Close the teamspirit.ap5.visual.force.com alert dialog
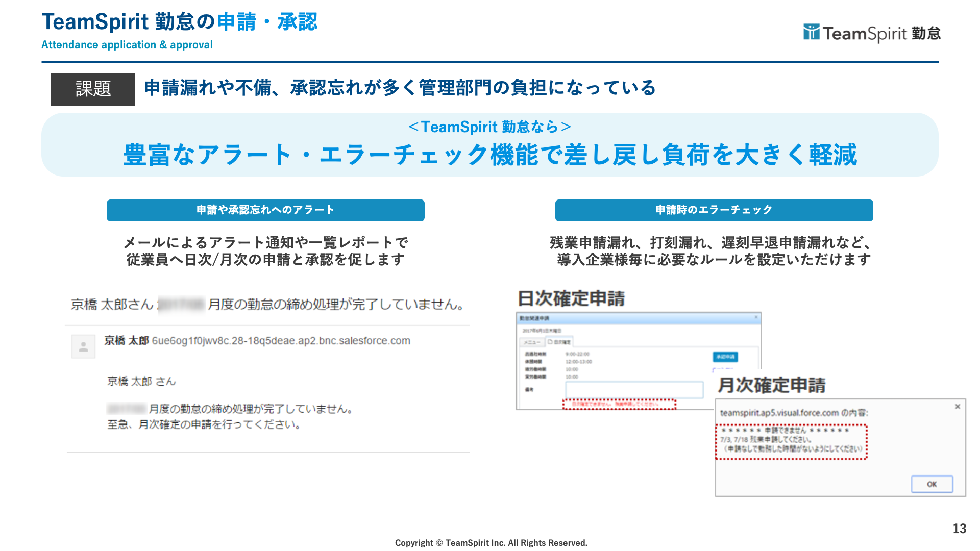This screenshot has width=980, height=551. click(958, 407)
